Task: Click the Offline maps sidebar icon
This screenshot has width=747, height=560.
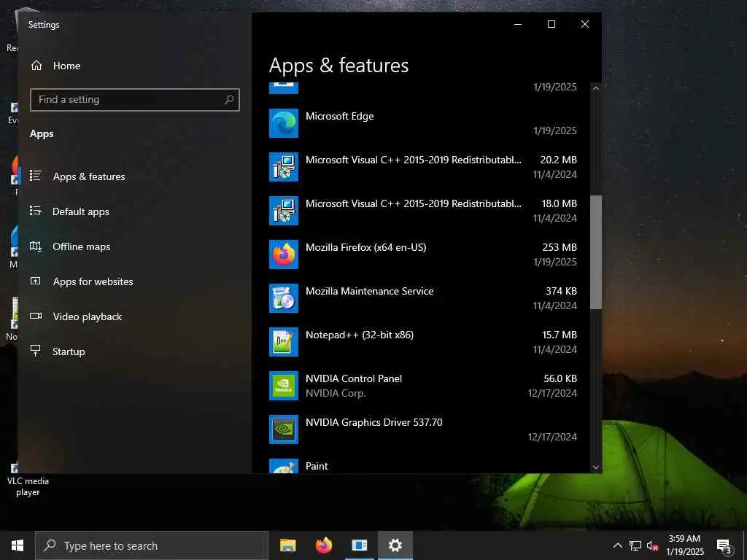Action: [36, 246]
